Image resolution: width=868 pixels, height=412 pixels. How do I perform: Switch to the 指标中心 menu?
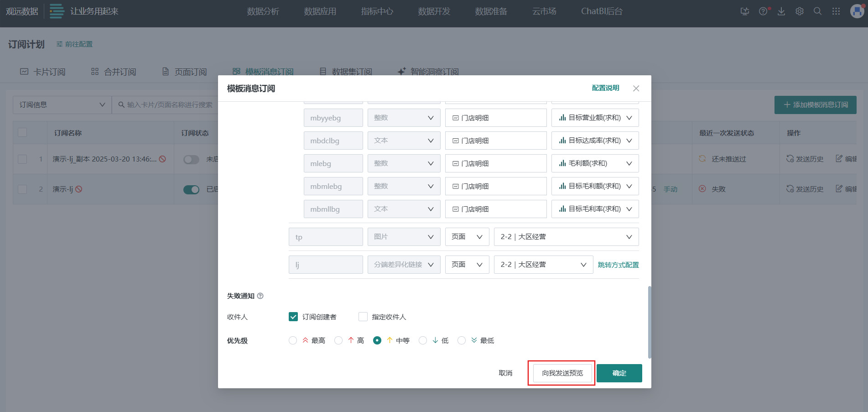click(377, 11)
